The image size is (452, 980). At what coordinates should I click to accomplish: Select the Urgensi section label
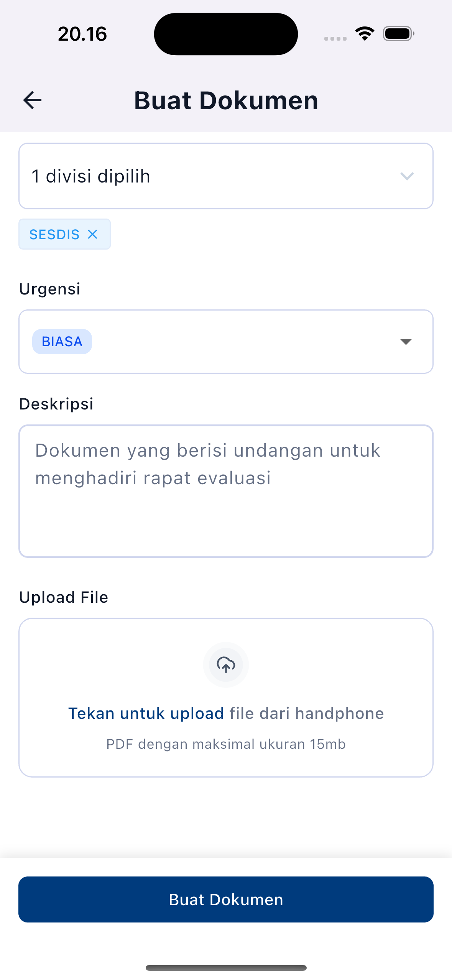pos(49,289)
